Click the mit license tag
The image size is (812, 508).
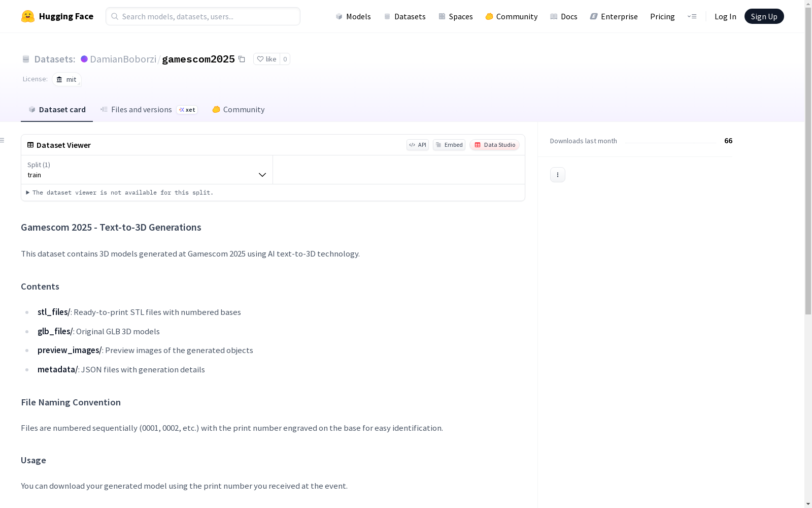point(66,79)
